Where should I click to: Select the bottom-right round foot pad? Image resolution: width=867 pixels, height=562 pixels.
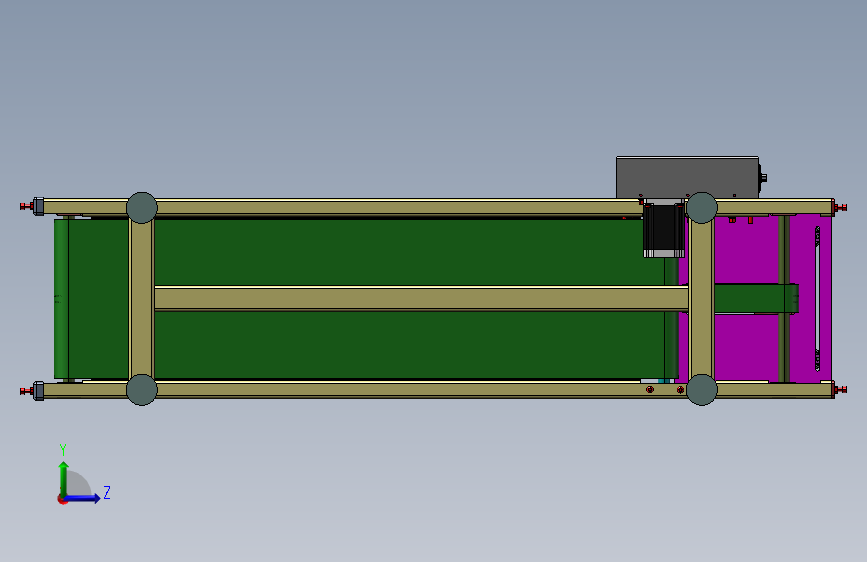pyautogui.click(x=702, y=390)
